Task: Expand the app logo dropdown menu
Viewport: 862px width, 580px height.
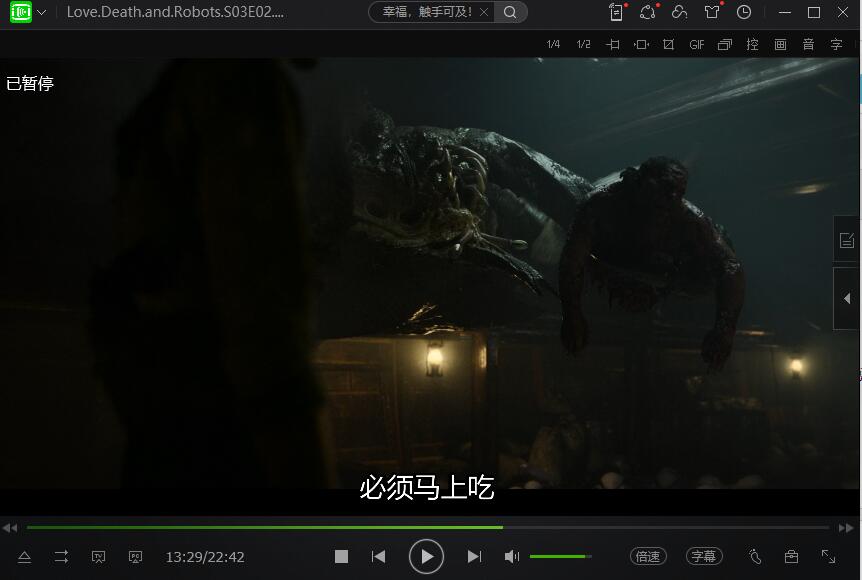Action: pyautogui.click(x=42, y=13)
